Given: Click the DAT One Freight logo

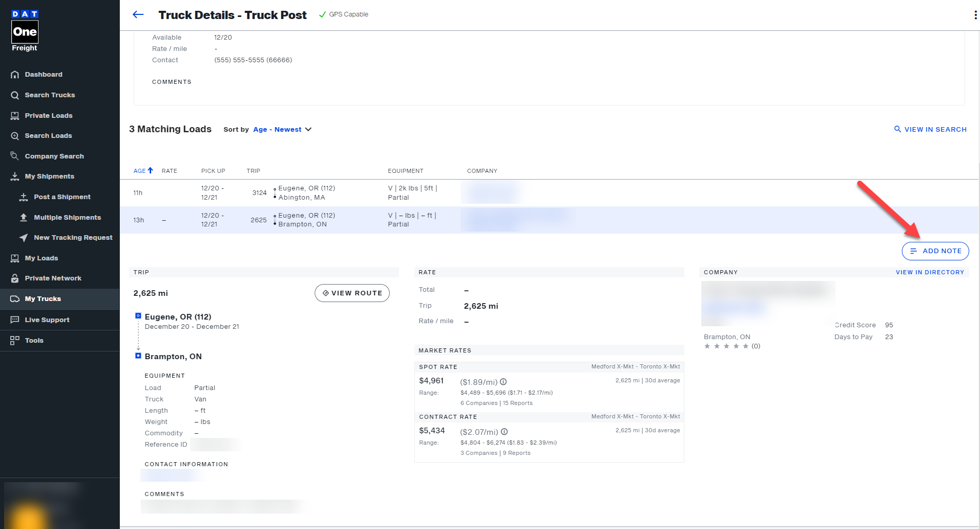Looking at the screenshot, I should point(25,31).
